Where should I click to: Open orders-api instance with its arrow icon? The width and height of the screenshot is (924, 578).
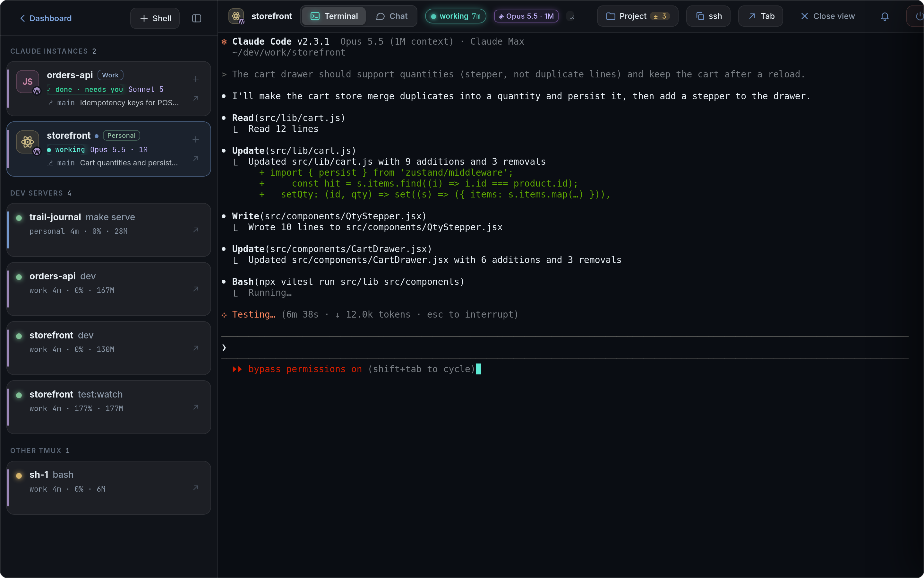[x=195, y=98]
